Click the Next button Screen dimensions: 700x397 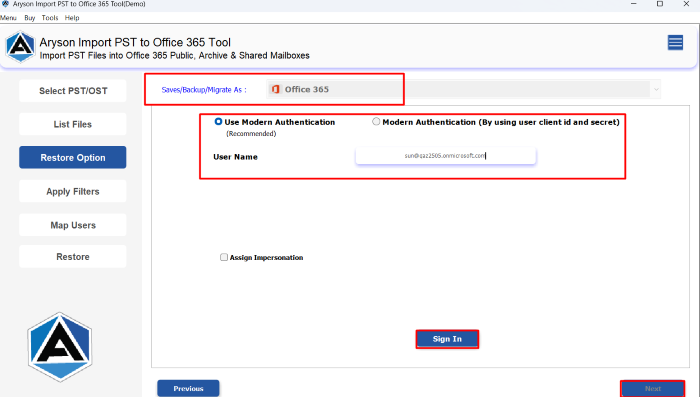[652, 389]
